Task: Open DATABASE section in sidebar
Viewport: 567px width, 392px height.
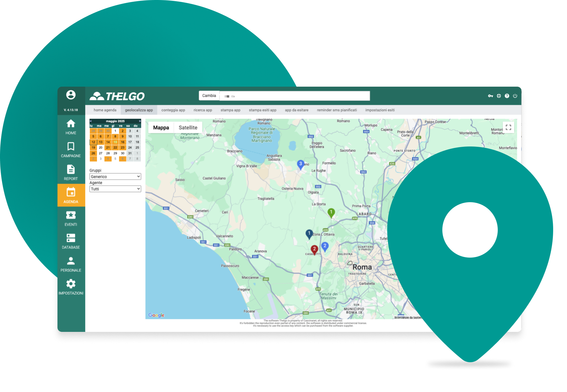Action: pos(71,241)
